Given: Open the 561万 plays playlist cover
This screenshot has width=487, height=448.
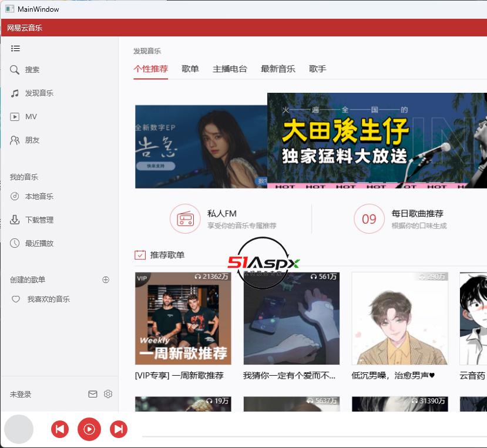Looking at the screenshot, I should coord(291,318).
